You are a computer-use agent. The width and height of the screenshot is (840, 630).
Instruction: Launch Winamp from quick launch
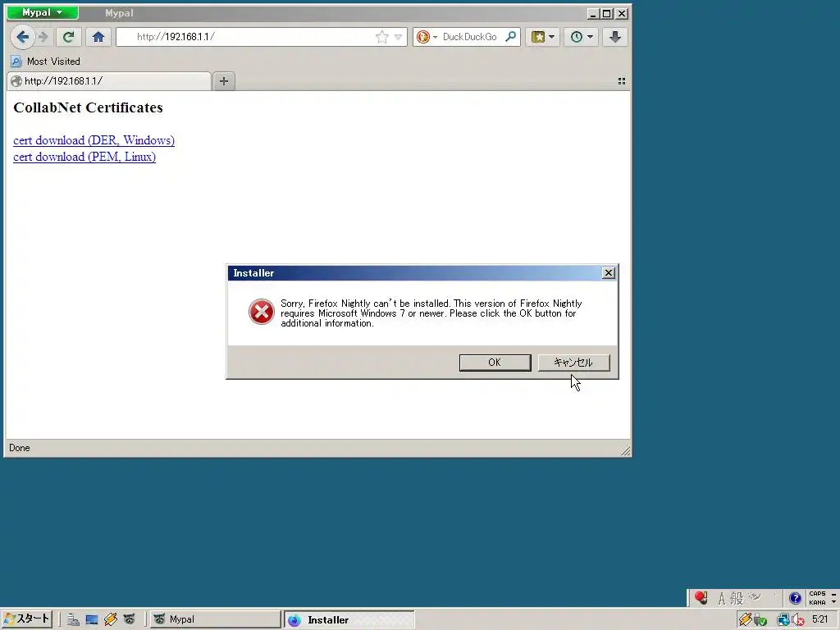[x=111, y=620]
